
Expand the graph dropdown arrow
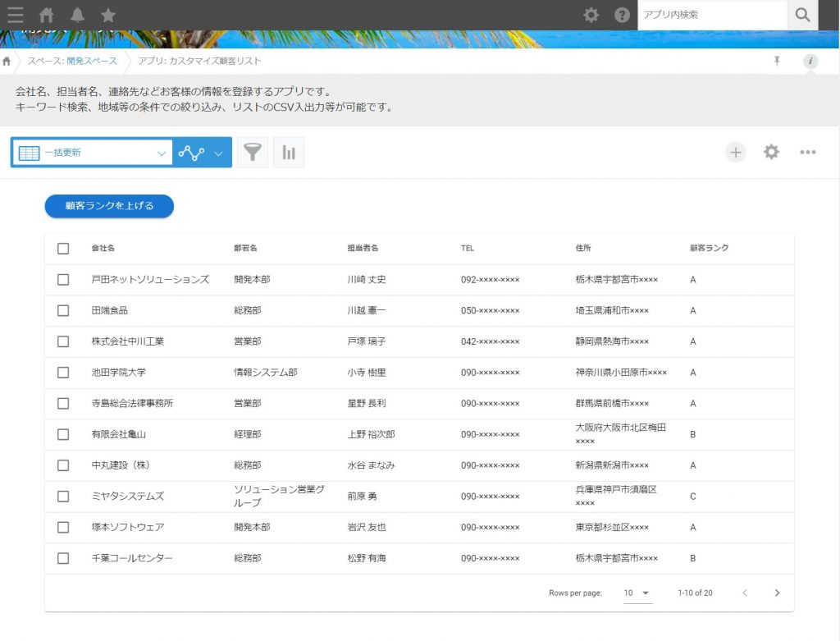tap(218, 153)
